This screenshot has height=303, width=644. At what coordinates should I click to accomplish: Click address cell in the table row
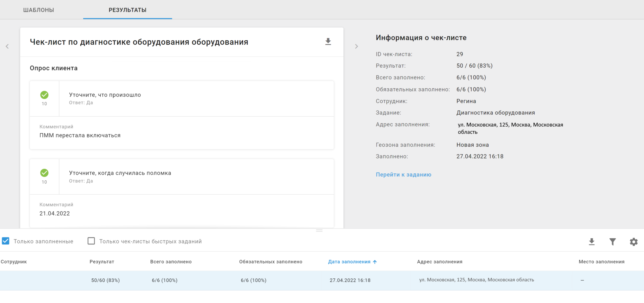coord(476,280)
